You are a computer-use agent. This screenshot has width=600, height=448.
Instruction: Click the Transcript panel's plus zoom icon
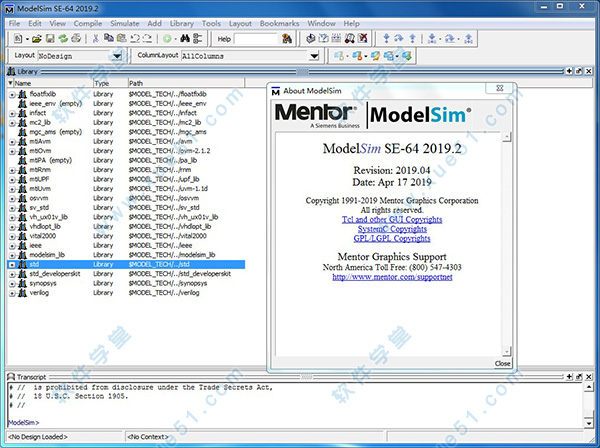click(x=569, y=377)
